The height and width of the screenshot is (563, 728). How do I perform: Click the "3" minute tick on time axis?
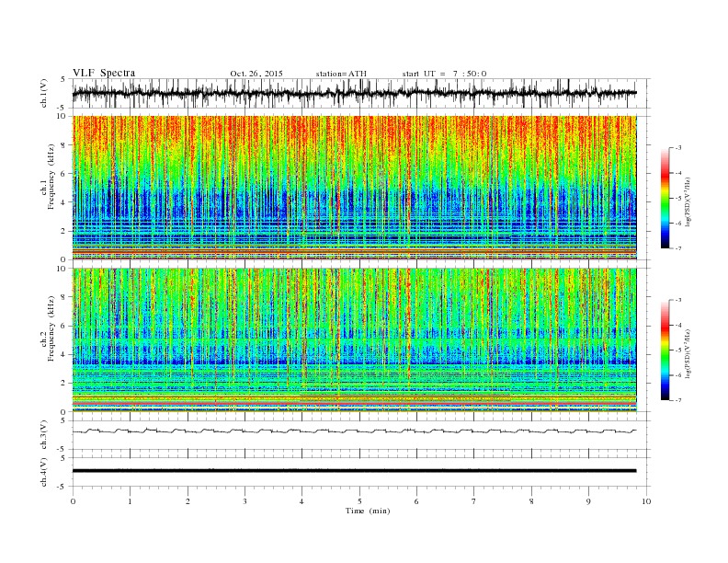coord(245,501)
